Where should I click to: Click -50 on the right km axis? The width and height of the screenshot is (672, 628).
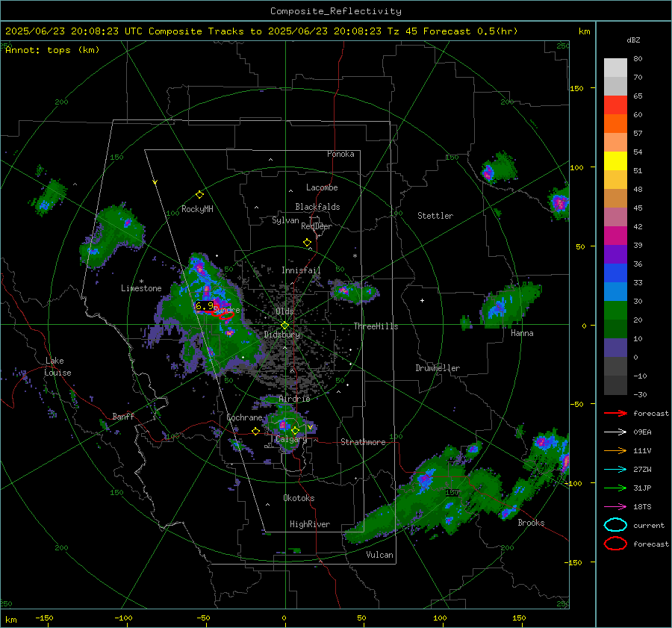point(578,404)
